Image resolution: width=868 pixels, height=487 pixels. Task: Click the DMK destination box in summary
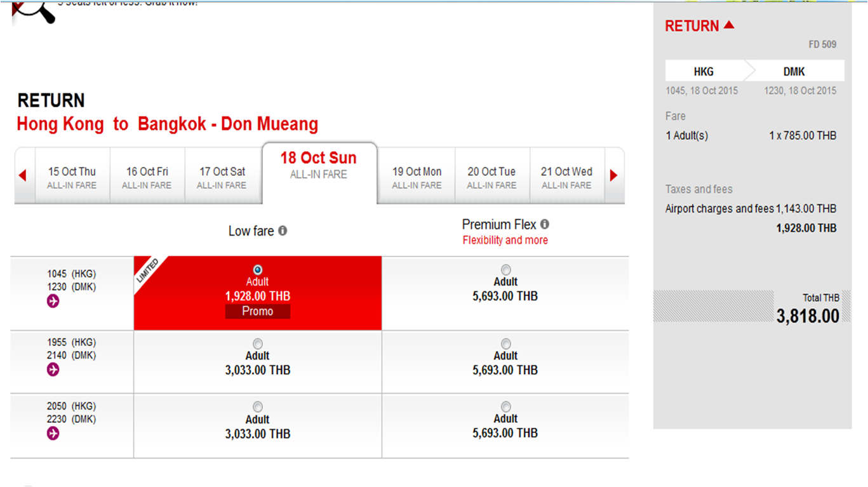(794, 72)
